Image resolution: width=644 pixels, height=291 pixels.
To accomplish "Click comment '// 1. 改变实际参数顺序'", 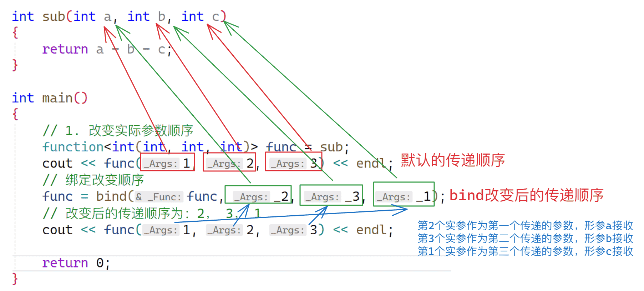I will [x=118, y=131].
